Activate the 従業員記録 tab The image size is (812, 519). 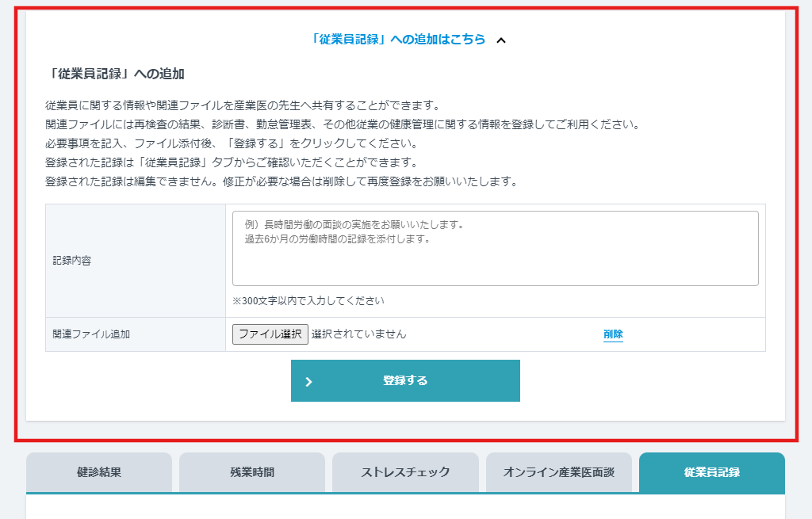711,472
